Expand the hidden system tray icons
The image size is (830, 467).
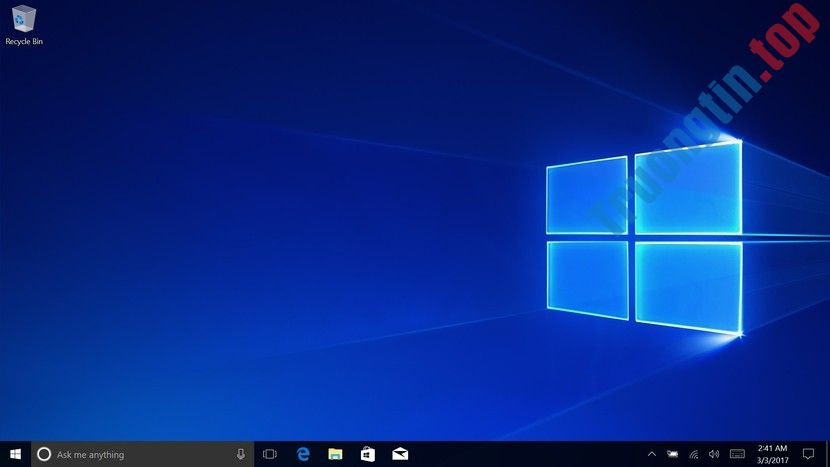click(x=653, y=454)
